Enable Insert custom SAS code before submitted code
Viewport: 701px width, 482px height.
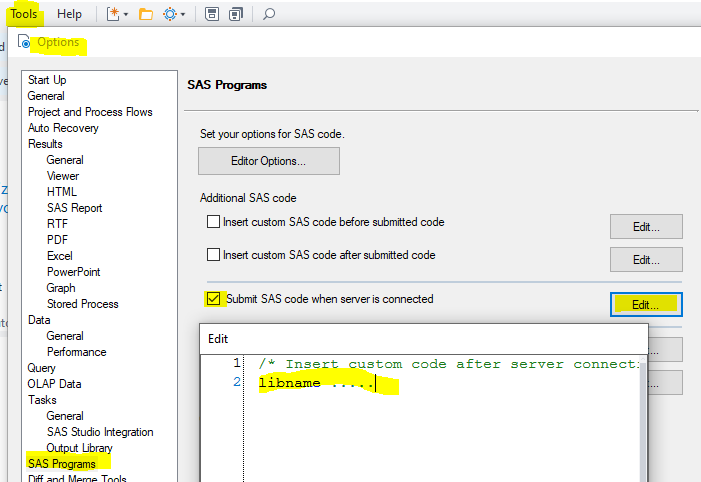(213, 222)
